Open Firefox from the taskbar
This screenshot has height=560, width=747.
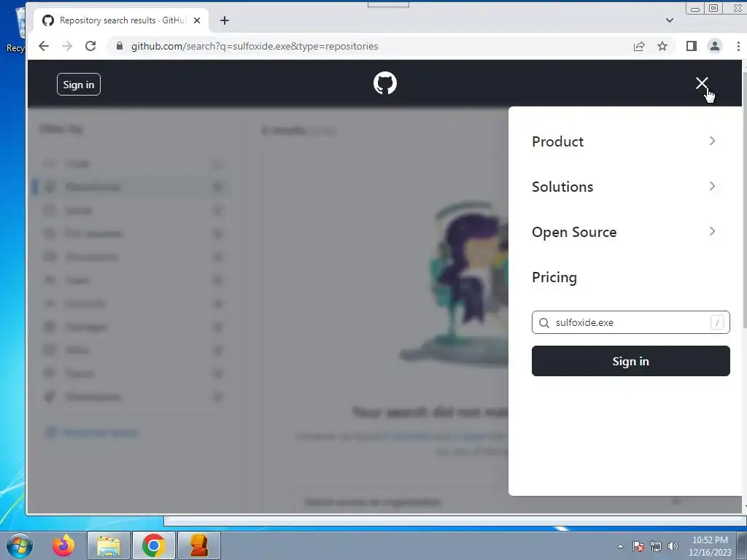tap(63, 545)
